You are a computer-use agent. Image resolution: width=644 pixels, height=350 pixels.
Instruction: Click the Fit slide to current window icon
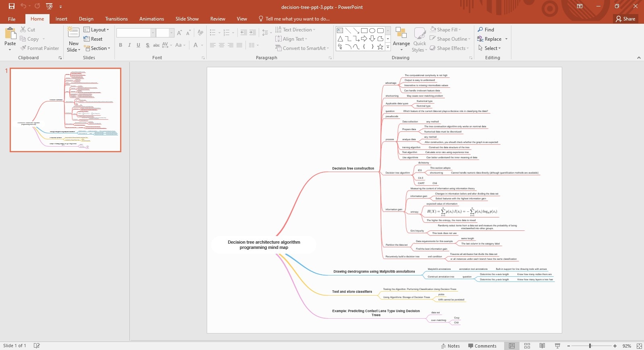(x=639, y=346)
